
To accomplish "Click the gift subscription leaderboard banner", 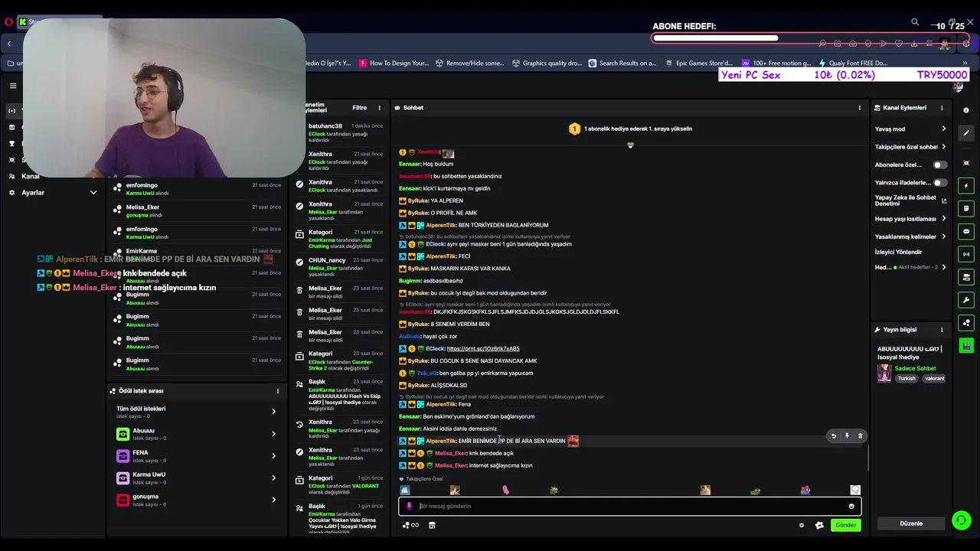I will pos(630,129).
